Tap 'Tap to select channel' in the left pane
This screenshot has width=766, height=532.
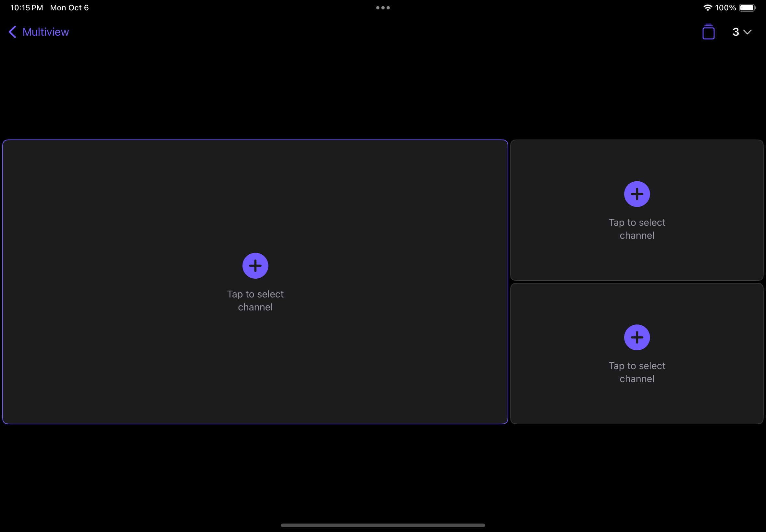click(255, 300)
